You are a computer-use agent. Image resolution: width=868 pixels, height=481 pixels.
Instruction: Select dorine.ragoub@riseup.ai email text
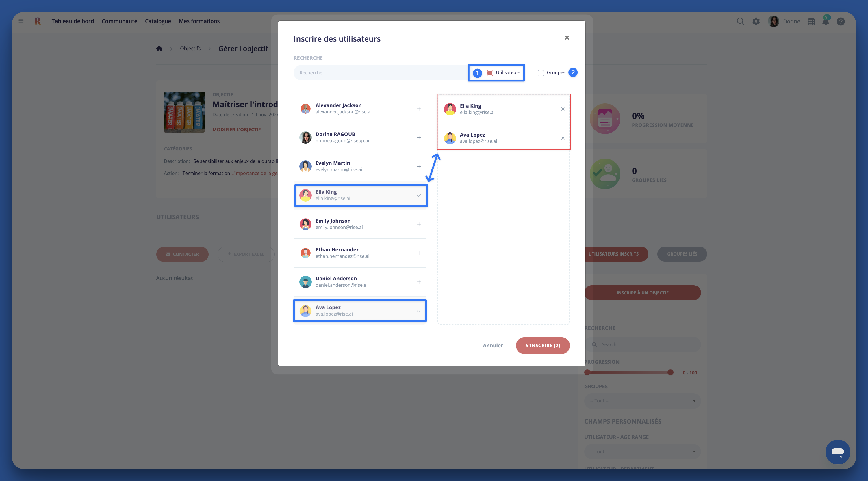click(x=342, y=141)
